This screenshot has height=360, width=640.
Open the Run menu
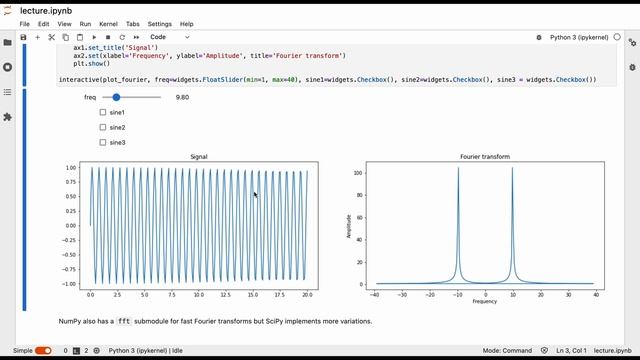coord(85,24)
